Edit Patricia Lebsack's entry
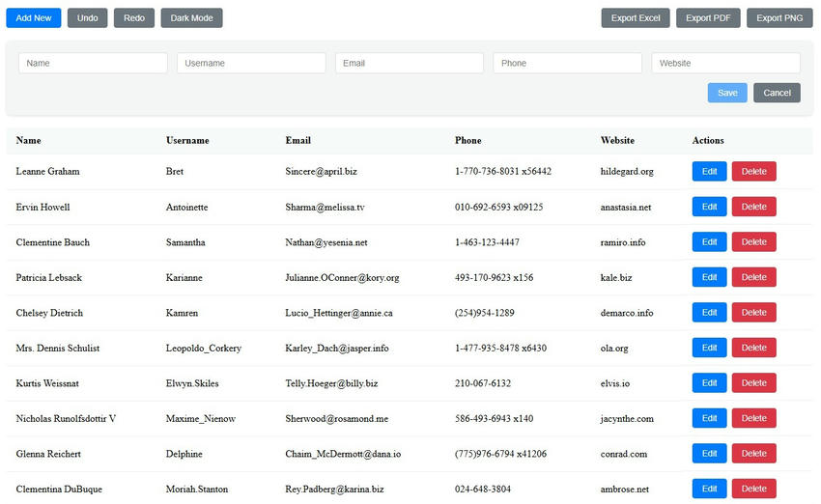The height and width of the screenshot is (504, 821). pyautogui.click(x=709, y=277)
